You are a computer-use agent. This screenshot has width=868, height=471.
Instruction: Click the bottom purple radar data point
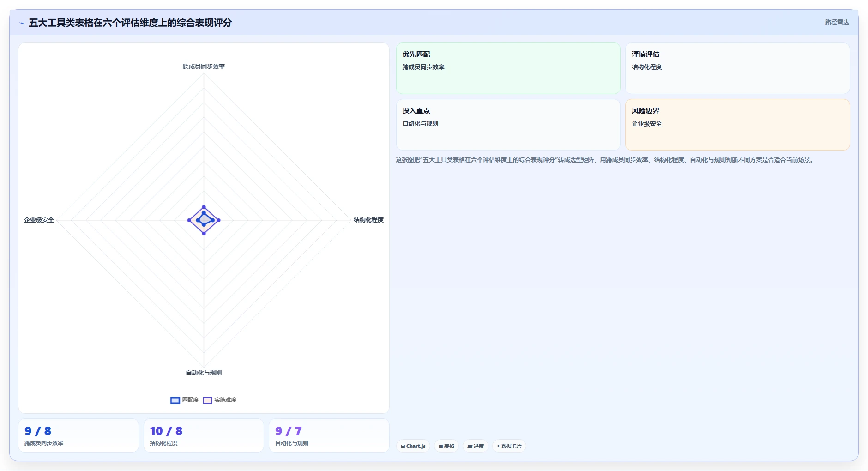(x=204, y=233)
